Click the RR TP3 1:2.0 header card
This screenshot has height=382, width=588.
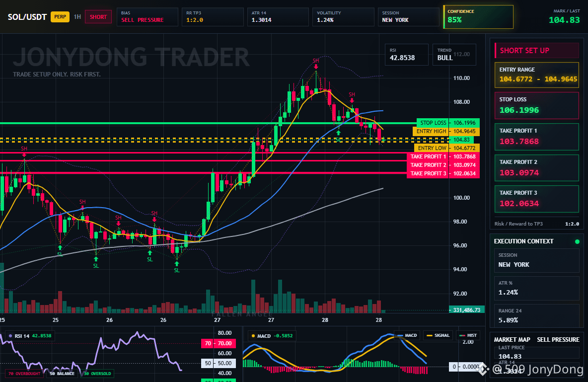coord(213,17)
